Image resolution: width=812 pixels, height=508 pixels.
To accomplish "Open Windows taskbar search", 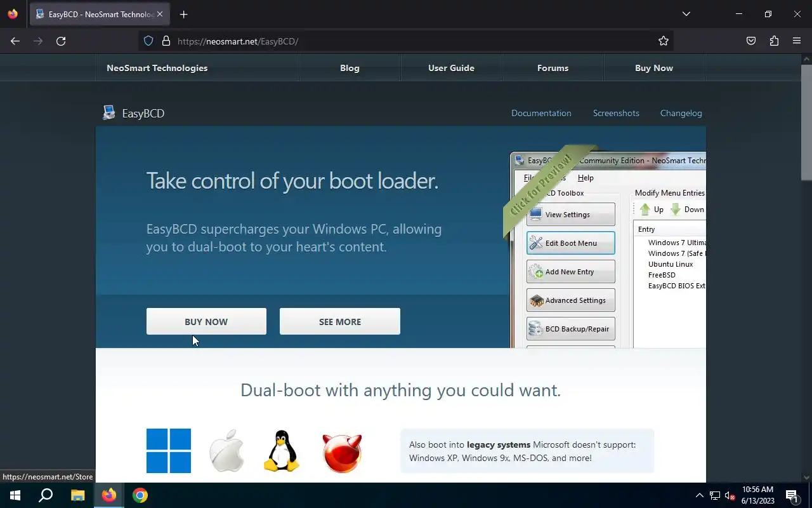I will tap(46, 495).
